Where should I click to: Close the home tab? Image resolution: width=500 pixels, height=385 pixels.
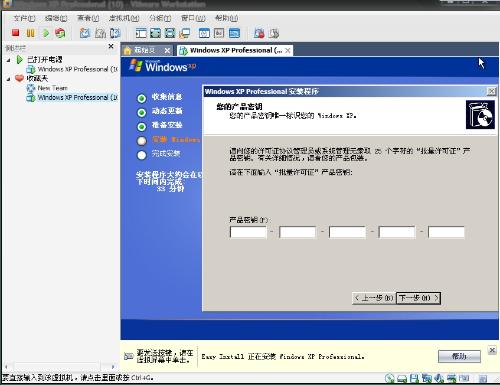[x=167, y=51]
